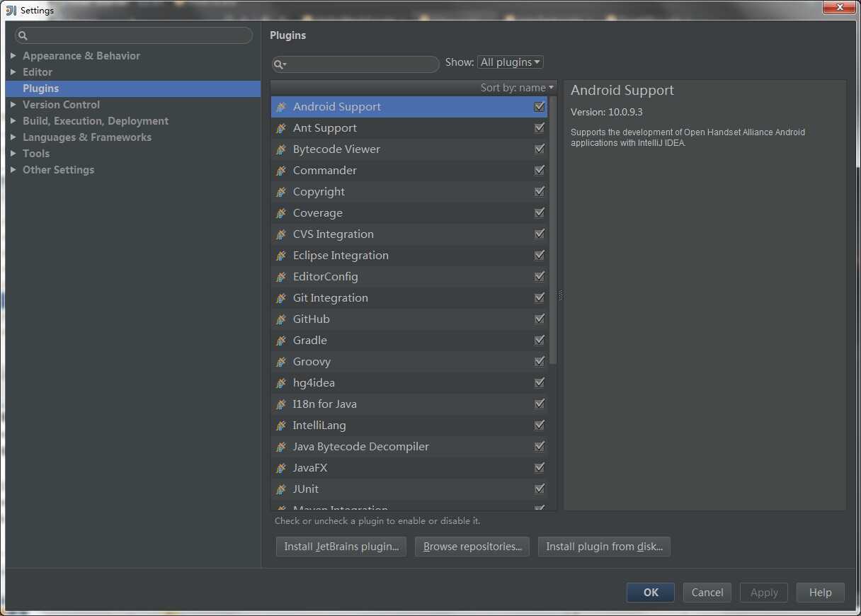The image size is (861, 616).
Task: Disable the CVS Integration checkbox
Action: [x=540, y=234]
